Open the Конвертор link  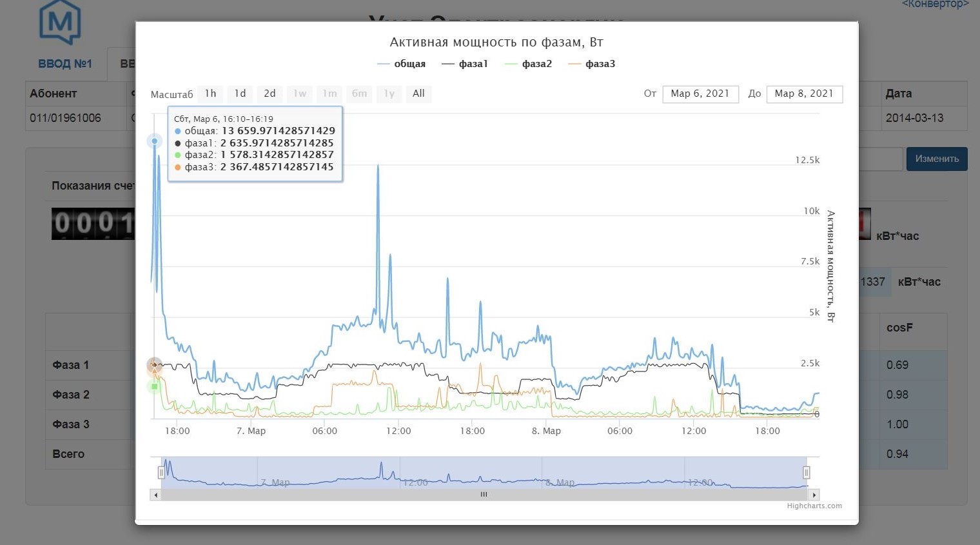936,5
